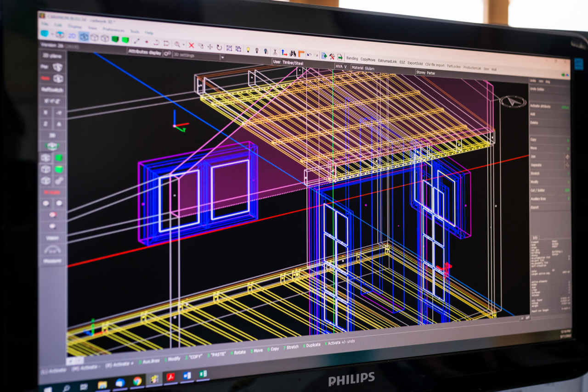This screenshot has height=392, width=588.
Task: Open the zoom tool dropdown arrow
Action: (x=184, y=45)
